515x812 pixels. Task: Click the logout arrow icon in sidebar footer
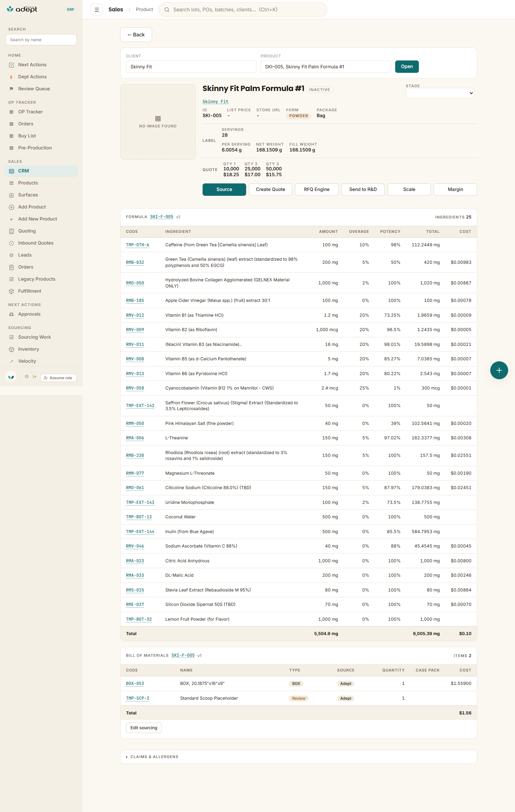(x=34, y=377)
